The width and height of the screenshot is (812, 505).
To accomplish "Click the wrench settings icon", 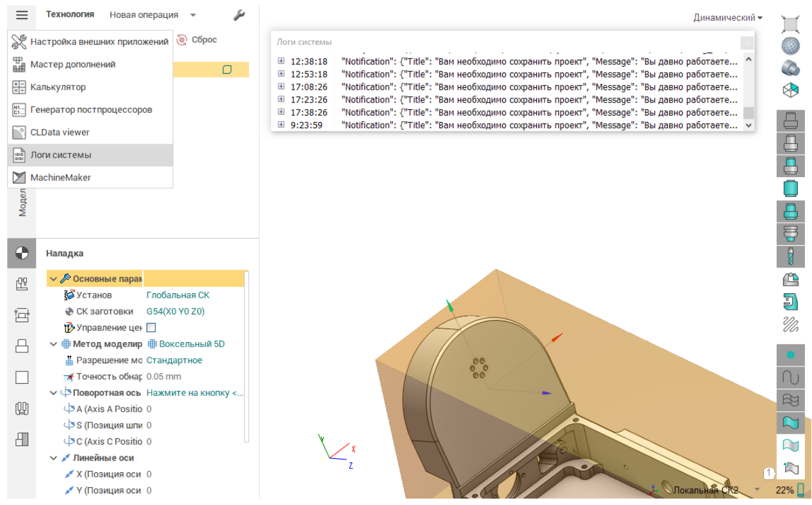I will point(239,15).
